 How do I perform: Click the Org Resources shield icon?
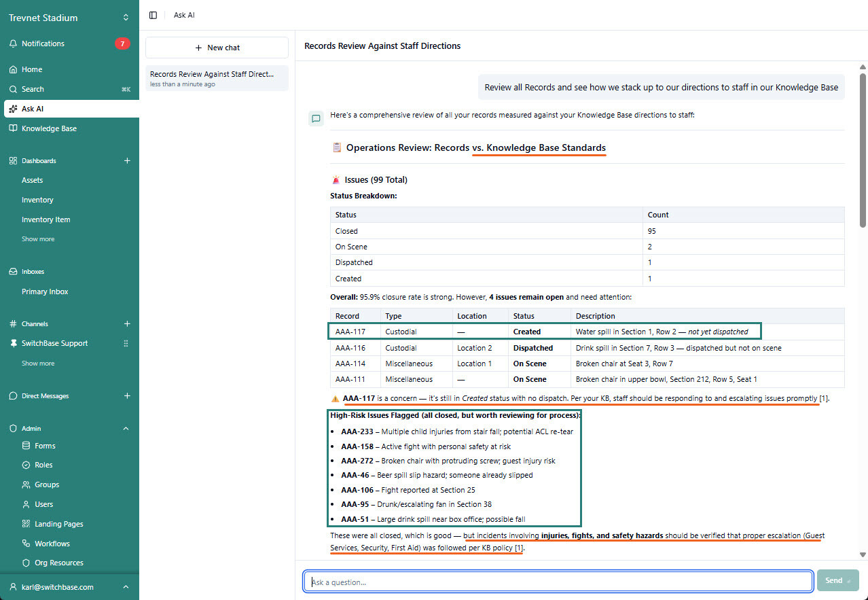26,563
